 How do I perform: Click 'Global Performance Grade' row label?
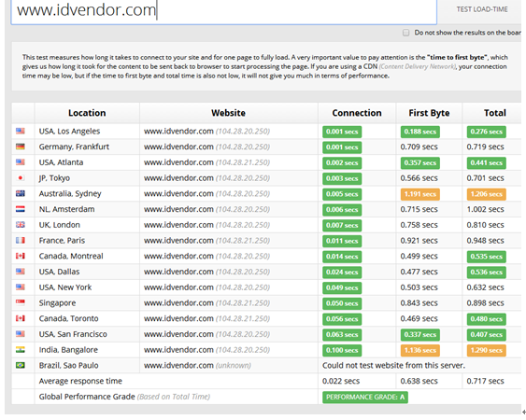pyautogui.click(x=87, y=397)
